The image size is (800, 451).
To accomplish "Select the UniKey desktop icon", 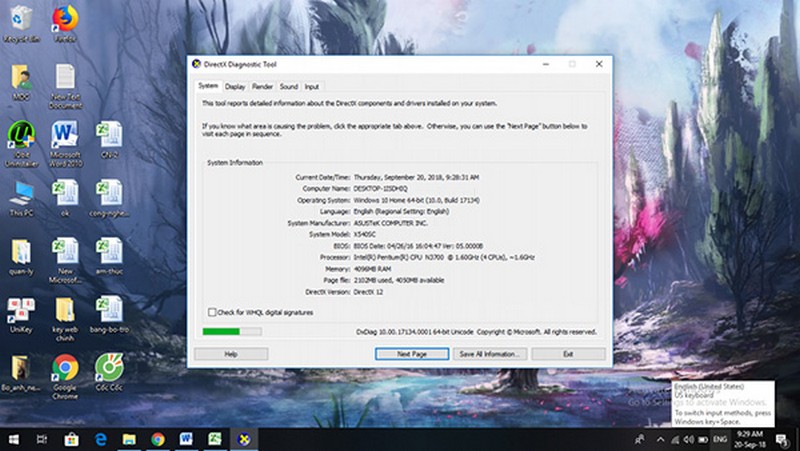I will (x=19, y=312).
